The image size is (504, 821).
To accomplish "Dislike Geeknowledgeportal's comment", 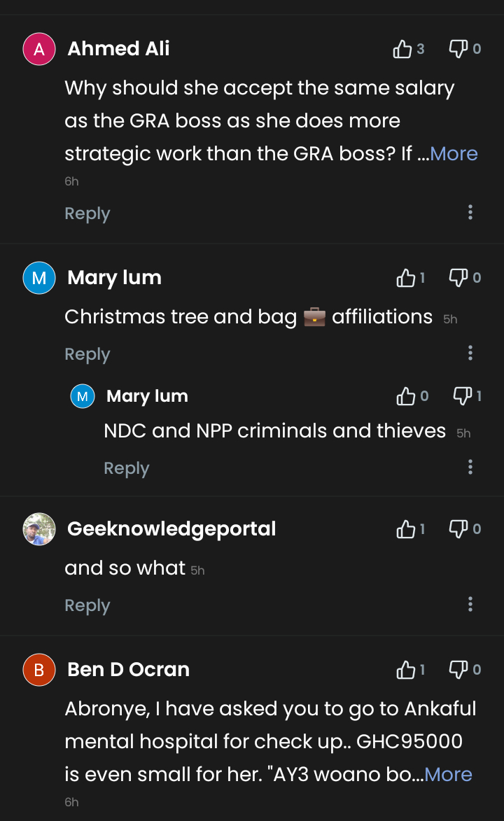I will [x=458, y=529].
